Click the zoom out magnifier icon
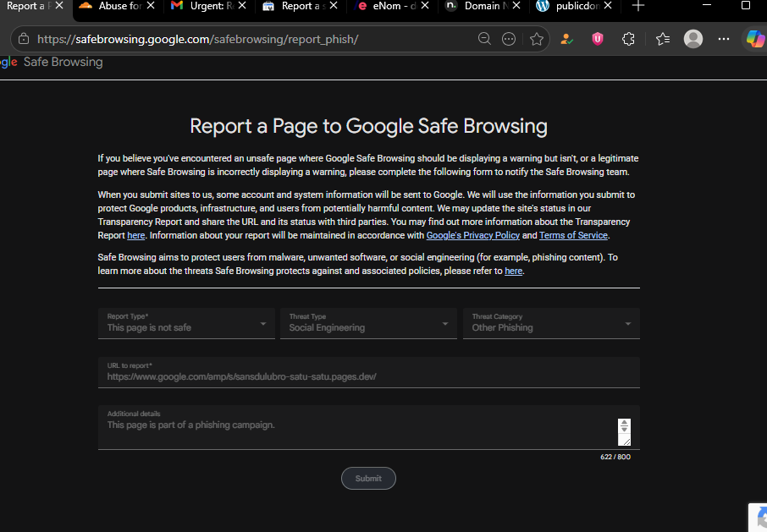Screen dimensions: 767x532 pyautogui.click(x=484, y=39)
